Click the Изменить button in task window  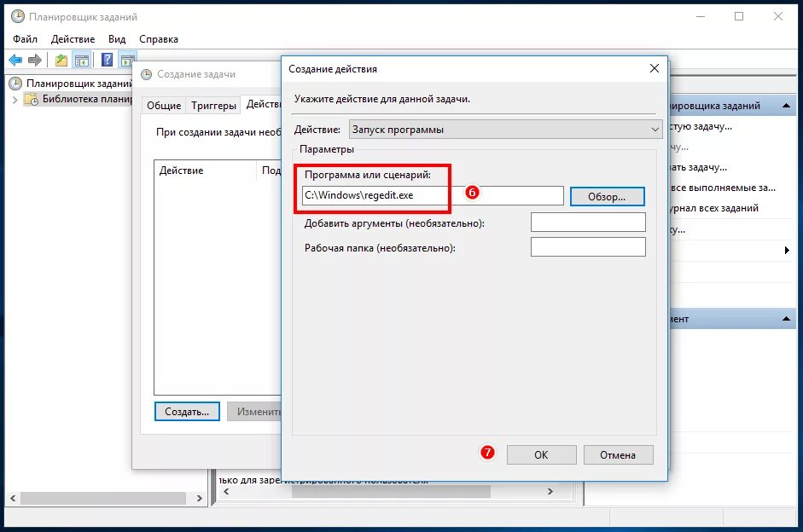(x=254, y=411)
